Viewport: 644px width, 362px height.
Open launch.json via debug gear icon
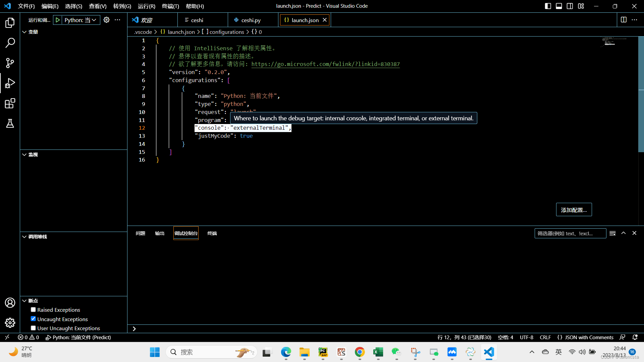tap(107, 20)
